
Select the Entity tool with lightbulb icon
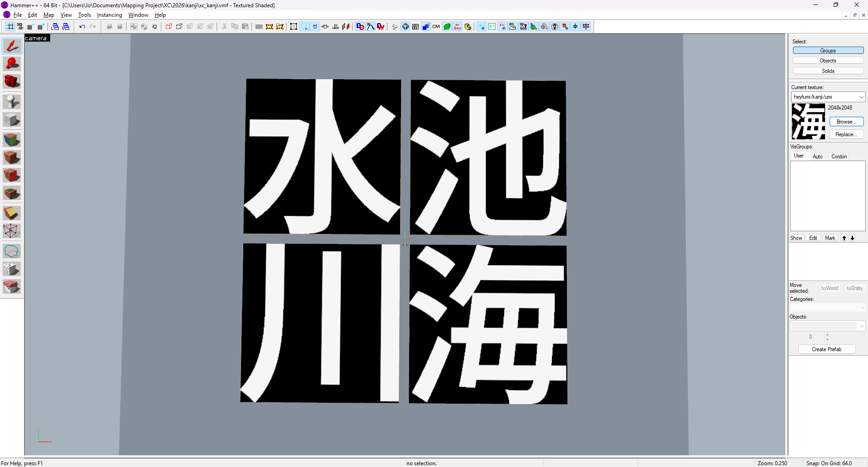12,102
